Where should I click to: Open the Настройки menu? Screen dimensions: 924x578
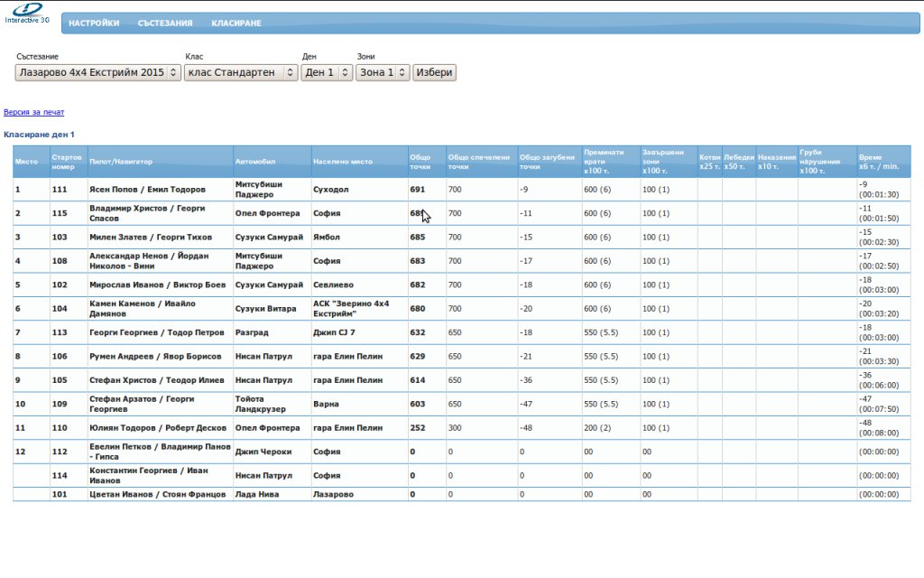[x=94, y=23]
